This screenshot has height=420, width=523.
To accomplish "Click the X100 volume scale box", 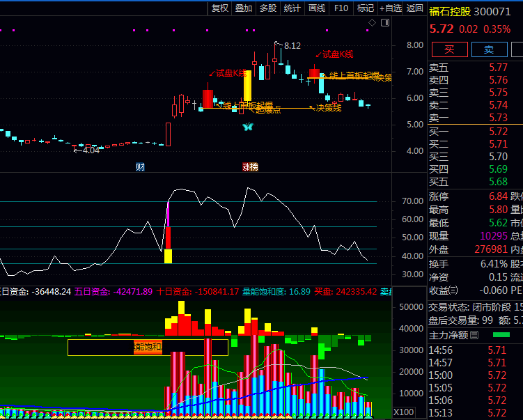I will pos(405,412).
